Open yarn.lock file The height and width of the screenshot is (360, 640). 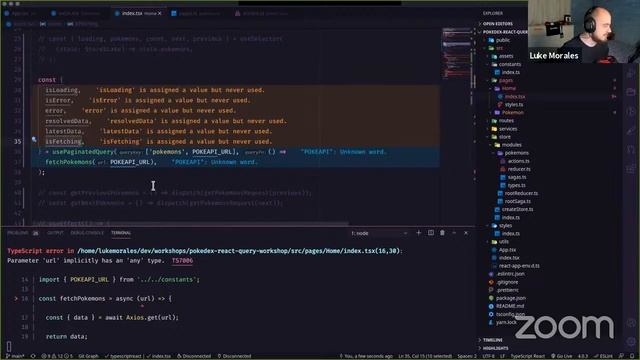(x=506, y=322)
